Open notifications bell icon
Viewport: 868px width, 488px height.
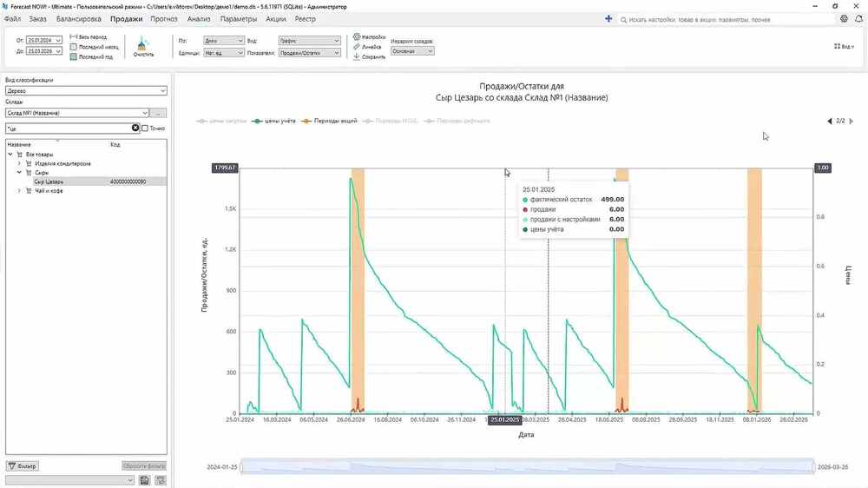[x=858, y=18]
